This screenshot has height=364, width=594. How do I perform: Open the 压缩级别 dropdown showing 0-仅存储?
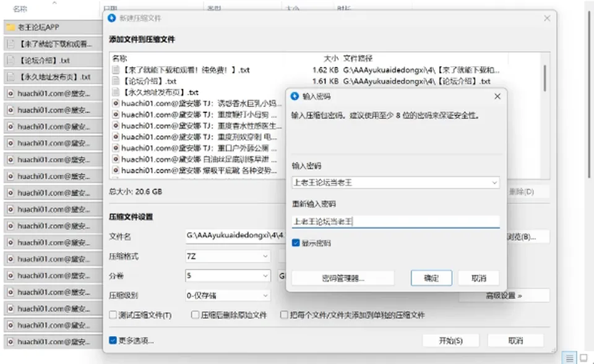pos(228,295)
